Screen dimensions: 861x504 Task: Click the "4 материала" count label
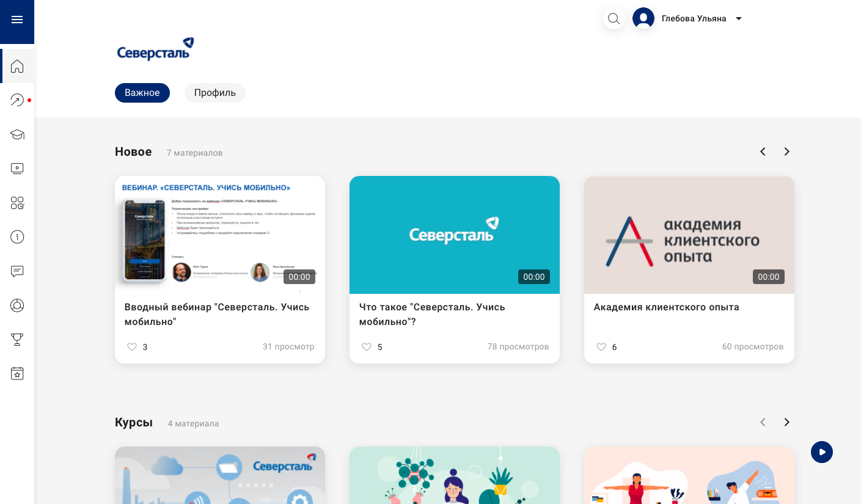193,423
